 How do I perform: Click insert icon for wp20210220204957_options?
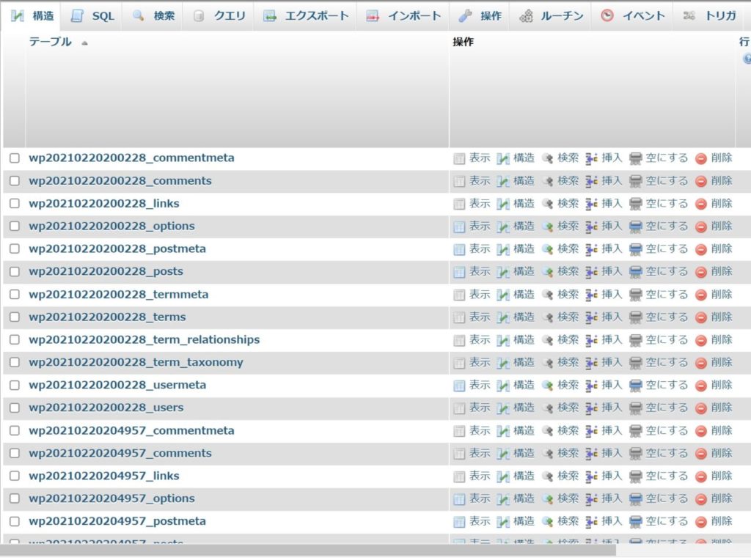point(592,498)
